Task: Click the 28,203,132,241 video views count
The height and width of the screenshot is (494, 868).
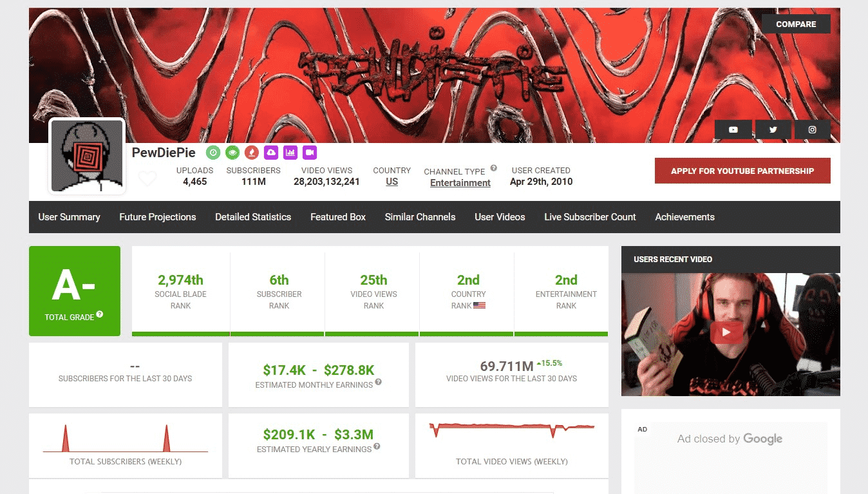Action: (x=326, y=182)
